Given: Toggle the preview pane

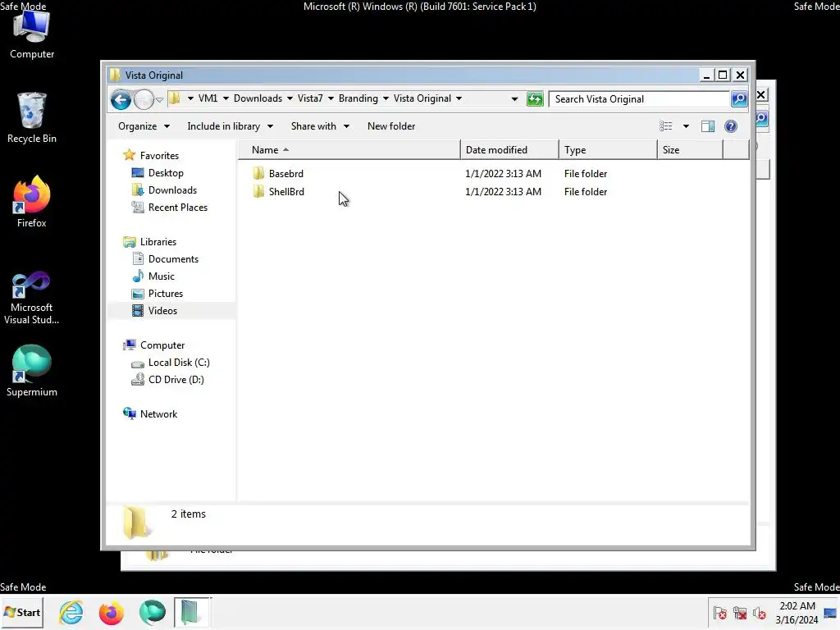Looking at the screenshot, I should tap(708, 126).
